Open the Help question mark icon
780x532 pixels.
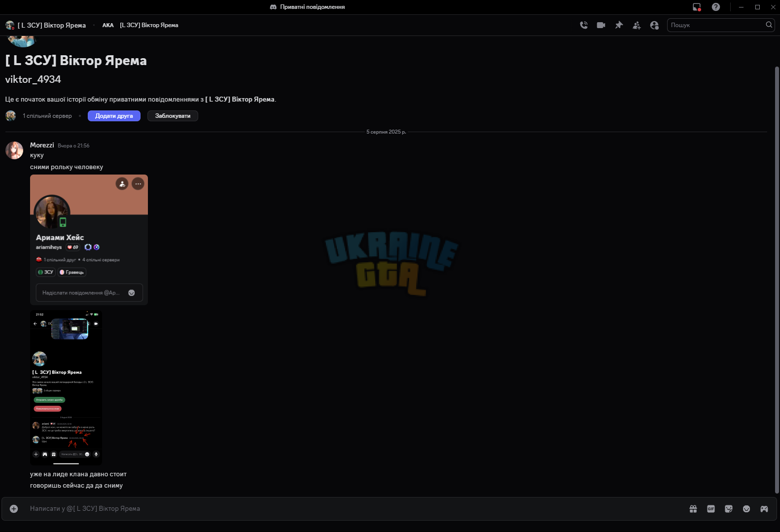coord(716,7)
